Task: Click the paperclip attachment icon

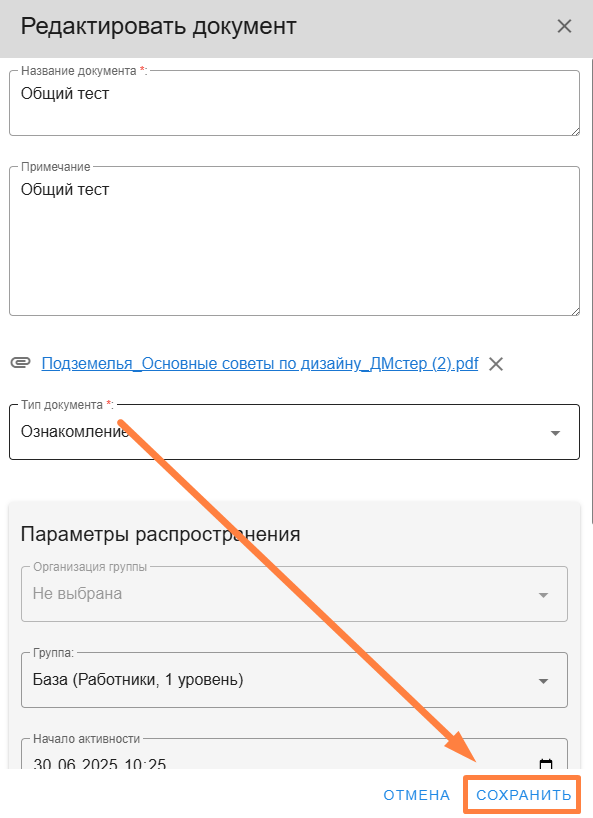Action: click(20, 363)
